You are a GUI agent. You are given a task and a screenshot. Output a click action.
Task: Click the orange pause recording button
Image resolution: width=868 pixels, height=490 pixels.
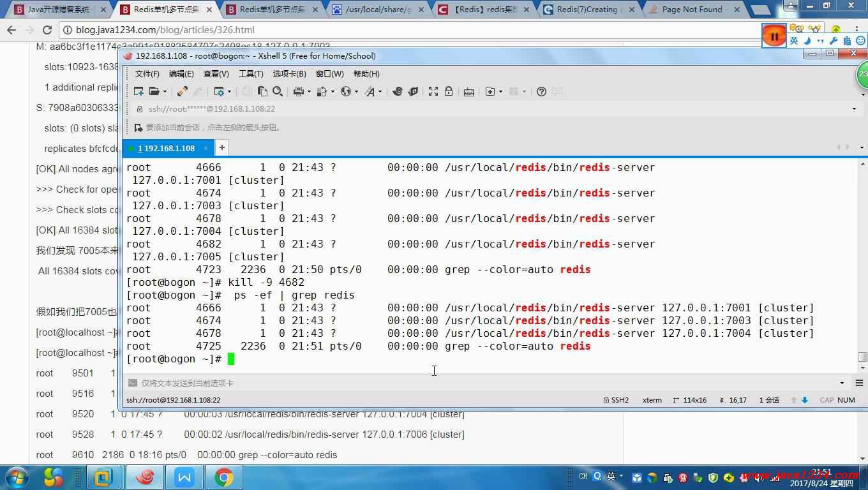click(x=774, y=36)
